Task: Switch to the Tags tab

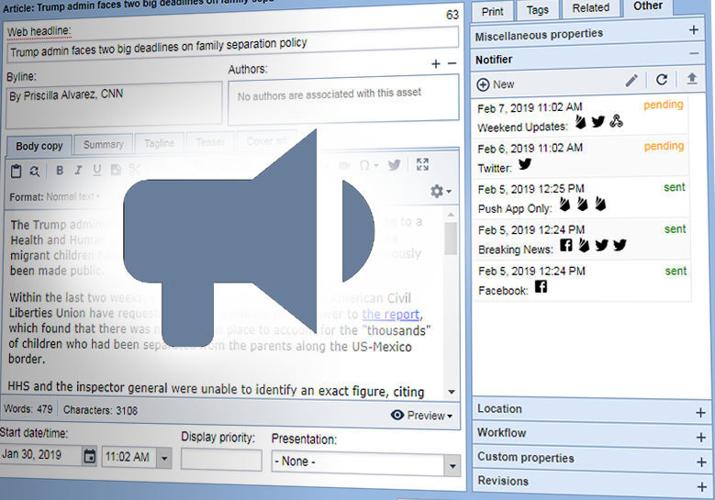Action: click(537, 10)
